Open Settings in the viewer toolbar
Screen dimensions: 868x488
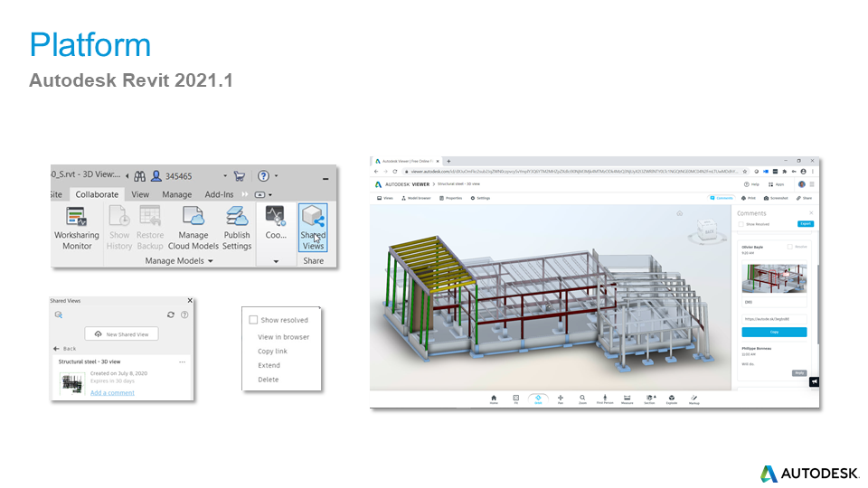(x=480, y=198)
